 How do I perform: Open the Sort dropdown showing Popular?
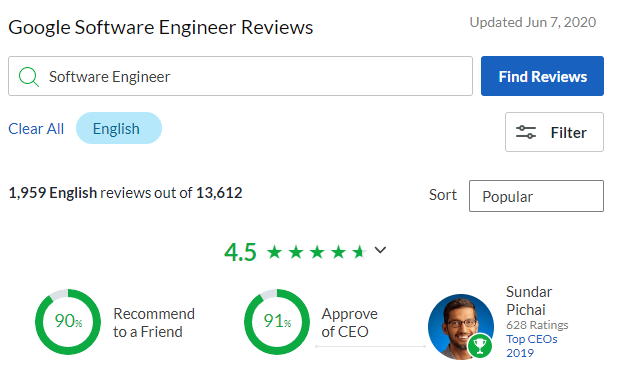[536, 196]
